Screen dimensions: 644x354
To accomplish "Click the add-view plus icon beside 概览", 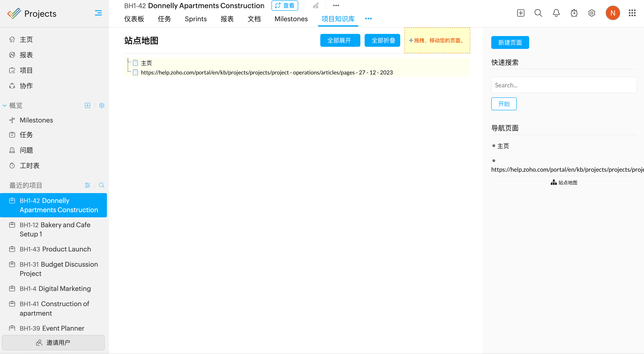I will pyautogui.click(x=87, y=105).
